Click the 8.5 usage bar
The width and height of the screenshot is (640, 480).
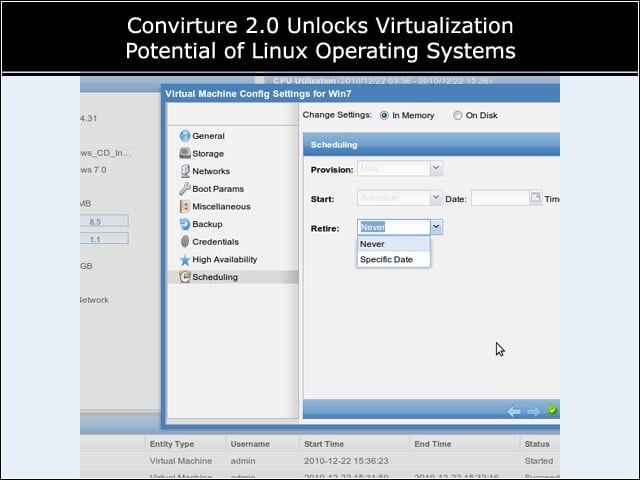click(104, 221)
